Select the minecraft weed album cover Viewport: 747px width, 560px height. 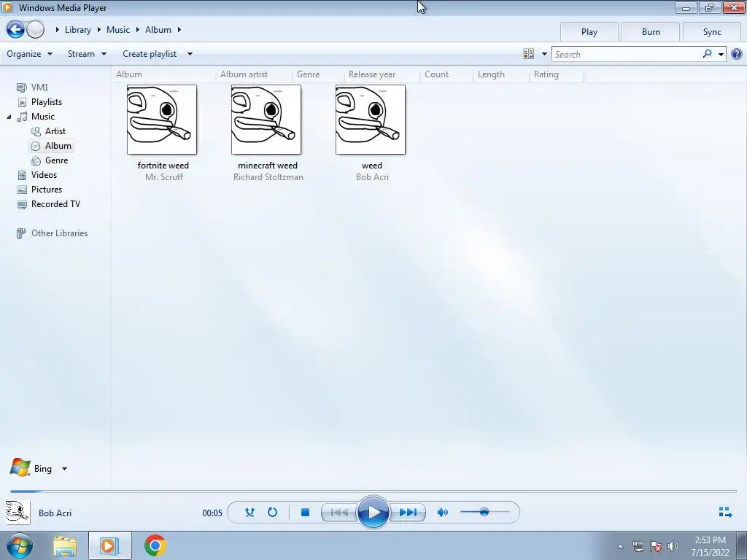(266, 120)
